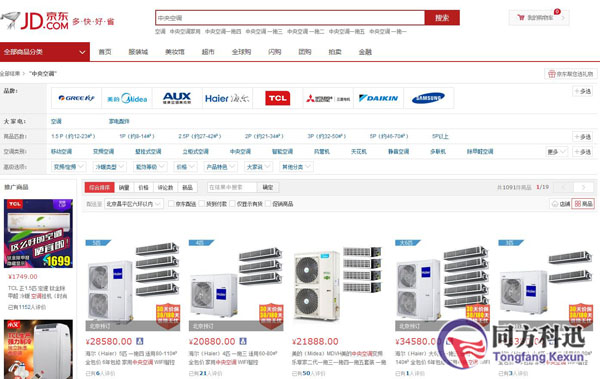
Task: Select the Samsung brand logo
Action: pos(428,98)
